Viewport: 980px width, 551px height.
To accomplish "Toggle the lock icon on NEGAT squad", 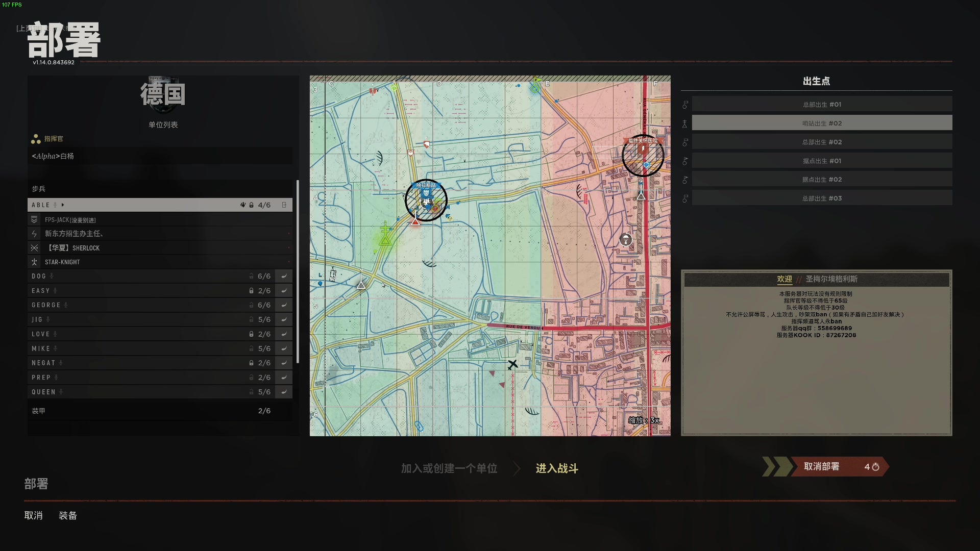I will pyautogui.click(x=251, y=363).
